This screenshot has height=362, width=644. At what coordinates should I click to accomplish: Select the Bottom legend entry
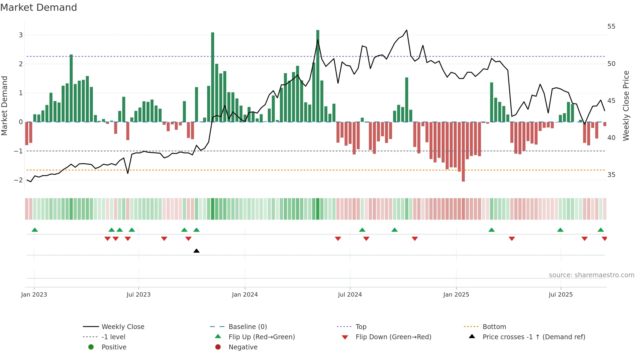point(485,327)
